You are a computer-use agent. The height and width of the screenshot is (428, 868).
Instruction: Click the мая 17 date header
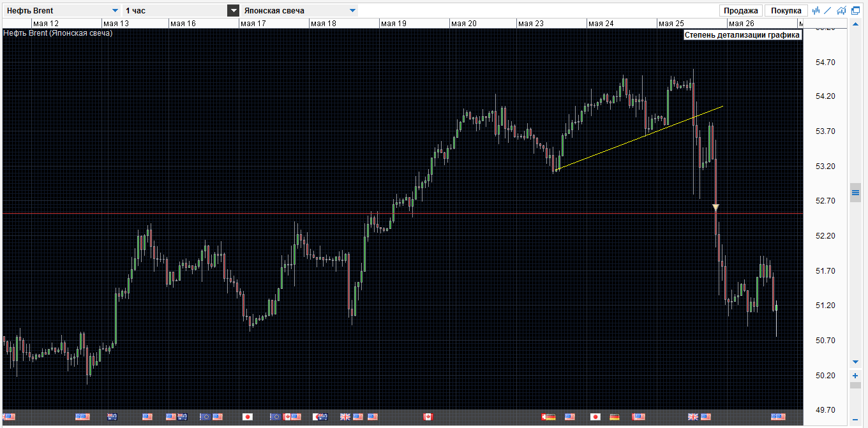pyautogui.click(x=253, y=23)
